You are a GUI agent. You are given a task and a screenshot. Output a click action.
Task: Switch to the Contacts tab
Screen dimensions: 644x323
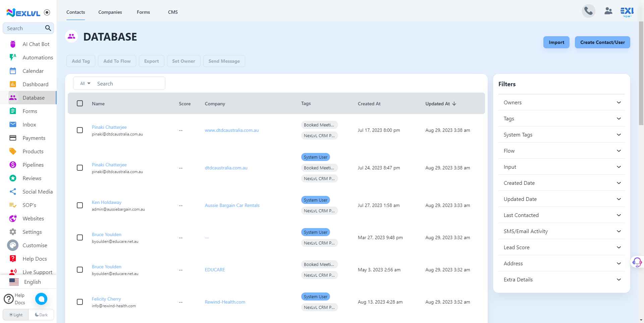click(75, 12)
